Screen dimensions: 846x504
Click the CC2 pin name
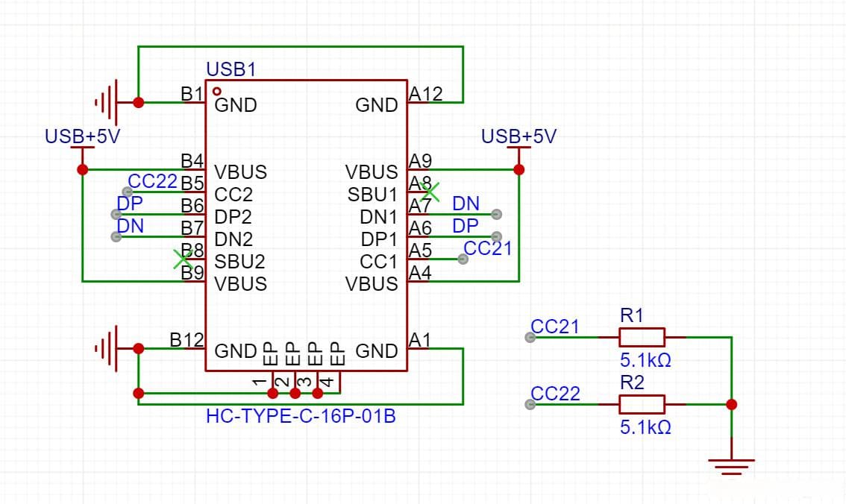pyautogui.click(x=234, y=194)
